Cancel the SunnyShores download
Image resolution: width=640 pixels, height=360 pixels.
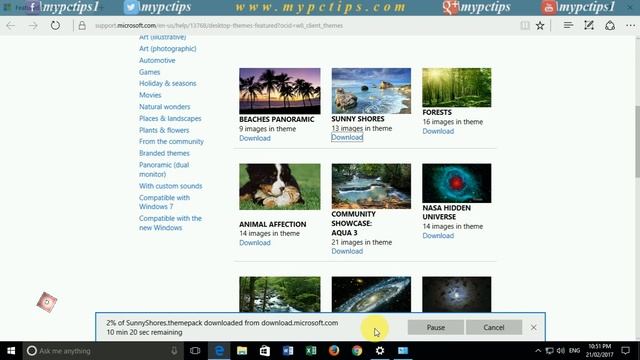tap(493, 327)
